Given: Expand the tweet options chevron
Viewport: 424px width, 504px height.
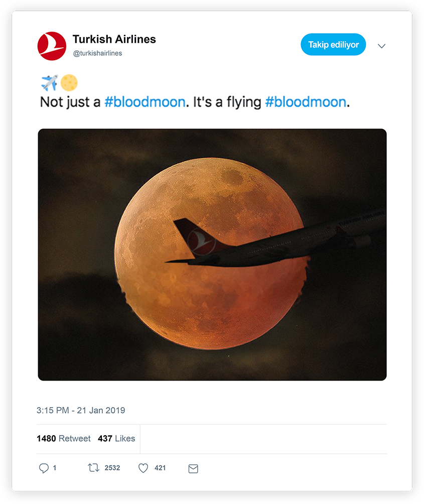Looking at the screenshot, I should click(x=381, y=46).
